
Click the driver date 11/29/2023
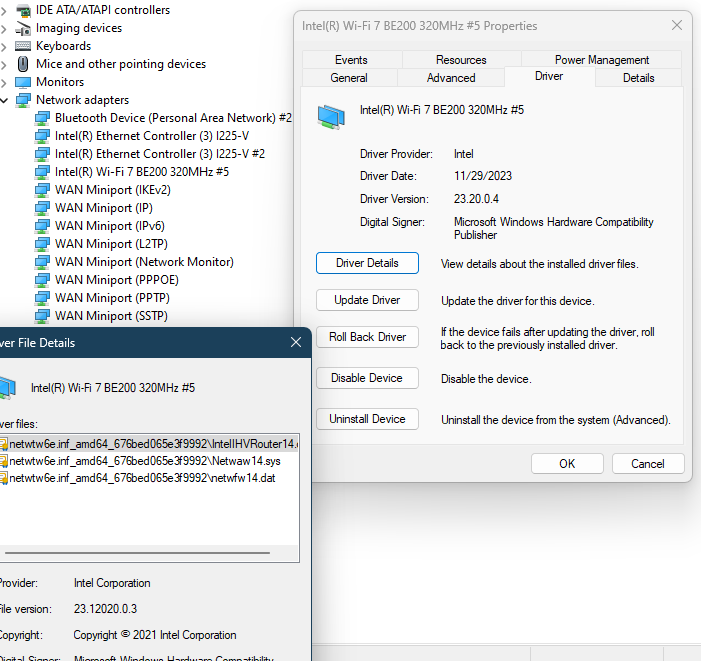483,176
